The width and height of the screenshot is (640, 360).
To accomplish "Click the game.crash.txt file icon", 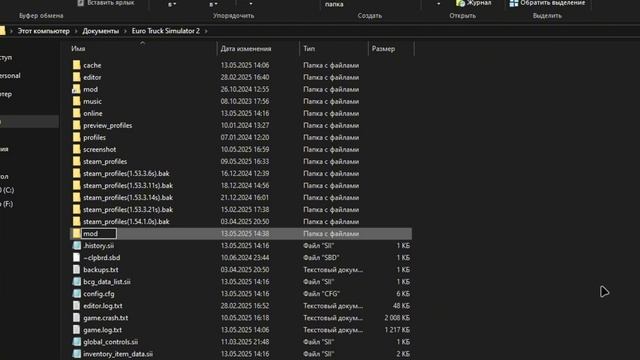I will 76,318.
